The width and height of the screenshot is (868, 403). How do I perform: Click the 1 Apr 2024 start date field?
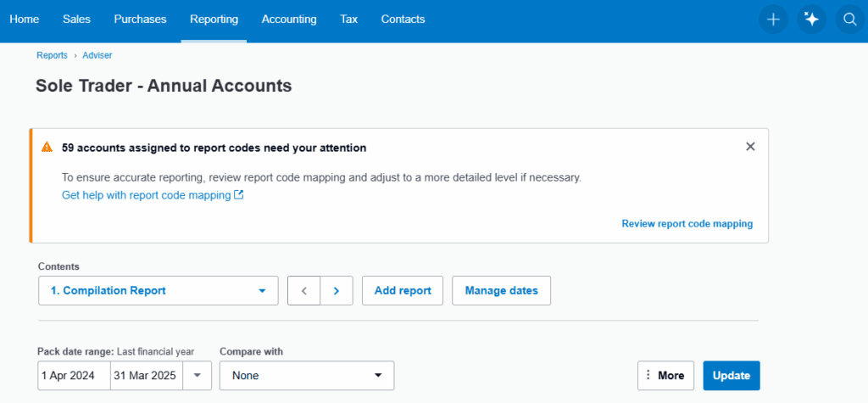(x=74, y=376)
